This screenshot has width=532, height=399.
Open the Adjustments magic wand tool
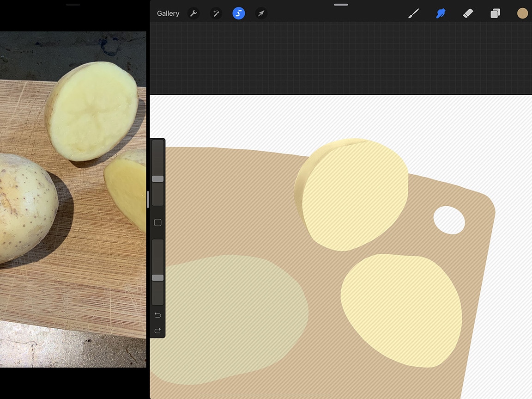click(x=216, y=13)
